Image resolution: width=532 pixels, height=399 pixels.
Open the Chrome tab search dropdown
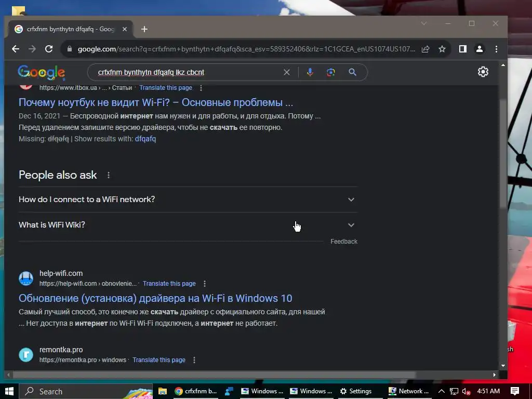[424, 23]
